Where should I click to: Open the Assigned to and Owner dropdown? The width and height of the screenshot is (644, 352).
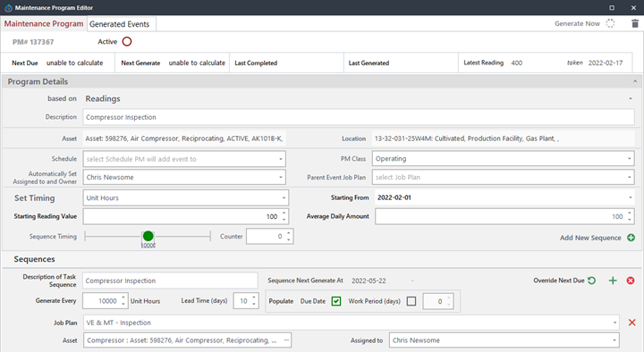pos(281,177)
